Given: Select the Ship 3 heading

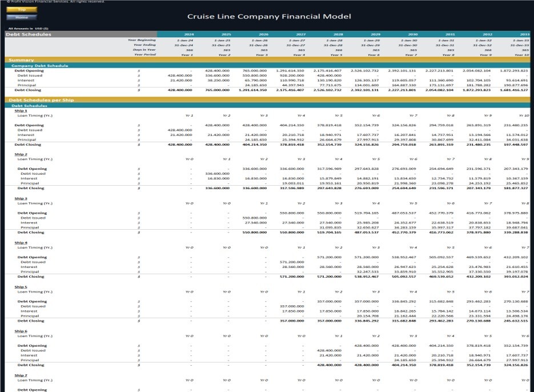Looking at the screenshot, I should click(21, 198).
